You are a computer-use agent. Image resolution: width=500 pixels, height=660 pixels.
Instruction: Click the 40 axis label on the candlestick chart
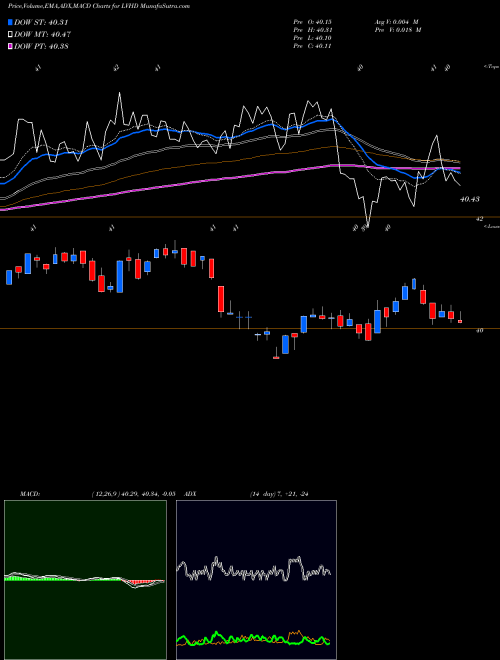[479, 331]
